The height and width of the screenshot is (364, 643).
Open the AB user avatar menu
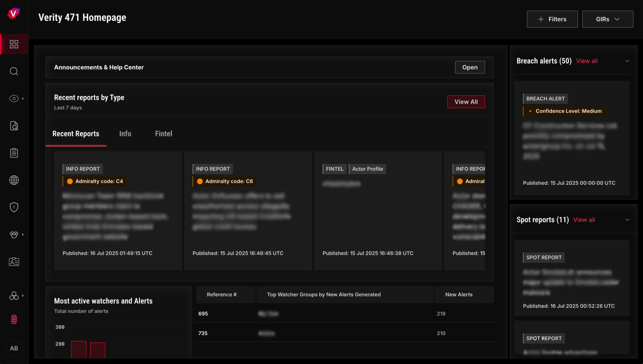(14, 348)
